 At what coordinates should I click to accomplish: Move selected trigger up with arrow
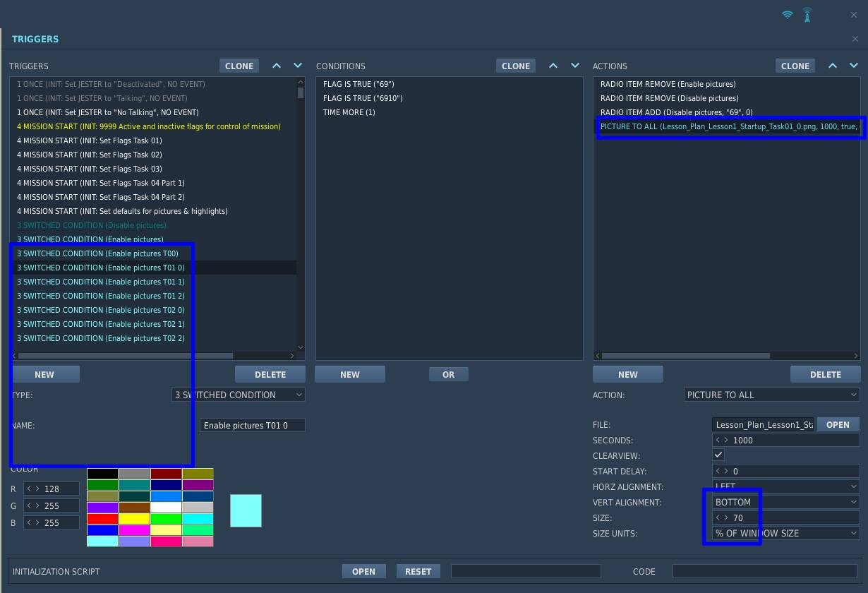coord(277,66)
